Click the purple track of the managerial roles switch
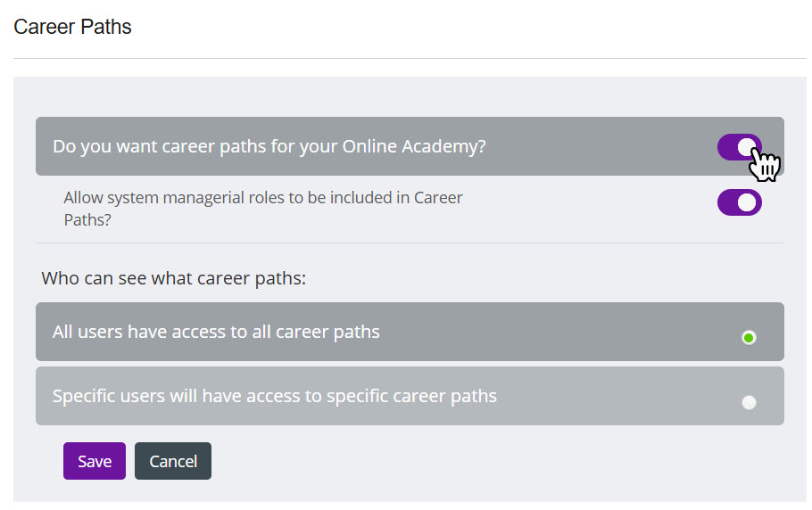This screenshot has height=510, width=812. point(727,202)
